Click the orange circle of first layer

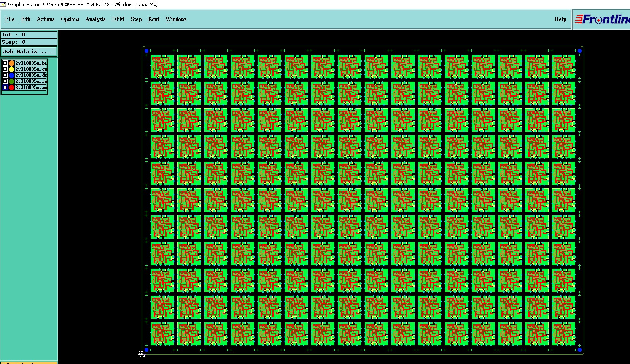[11, 63]
